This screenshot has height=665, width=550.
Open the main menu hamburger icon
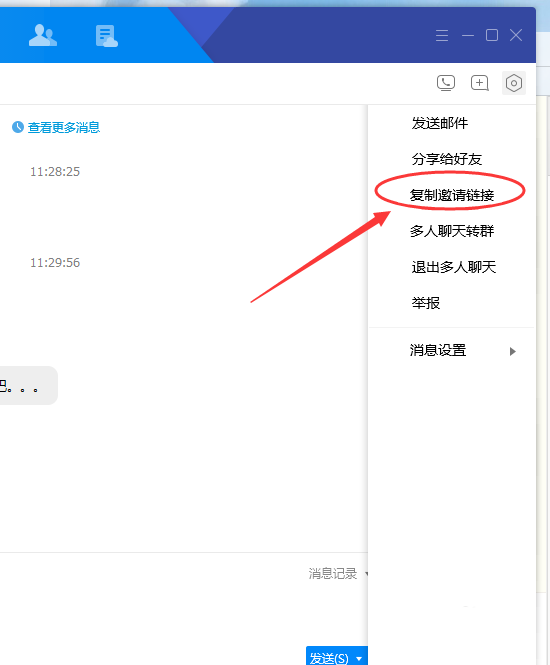pos(442,35)
